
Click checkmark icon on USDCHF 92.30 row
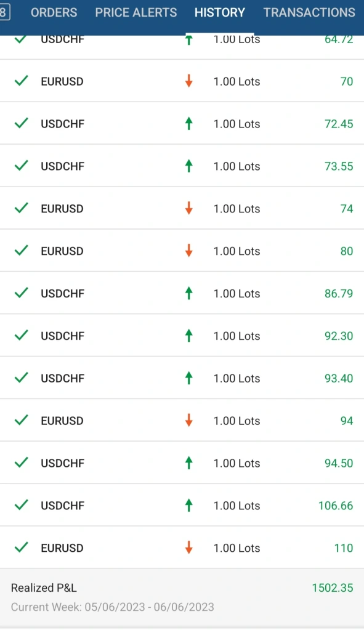coord(22,336)
